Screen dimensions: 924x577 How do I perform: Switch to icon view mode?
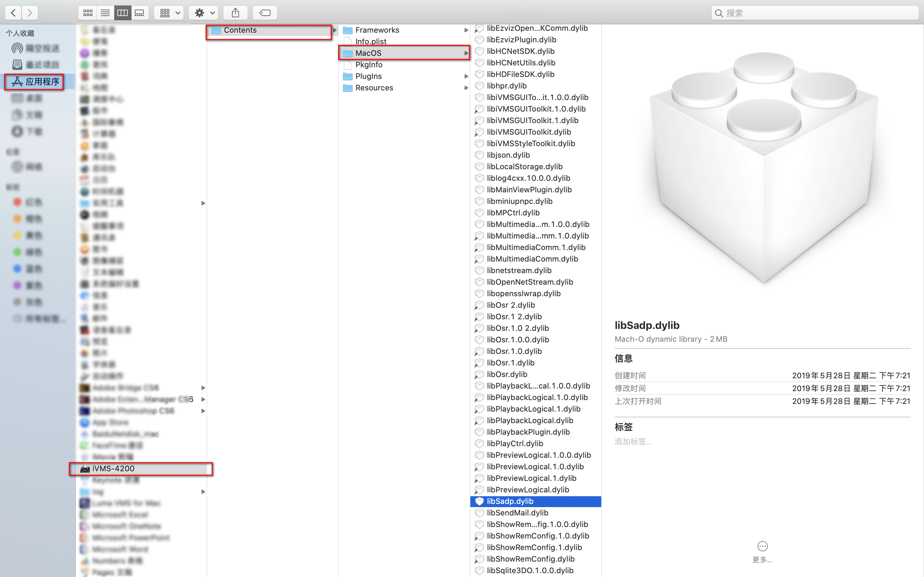[x=88, y=13]
